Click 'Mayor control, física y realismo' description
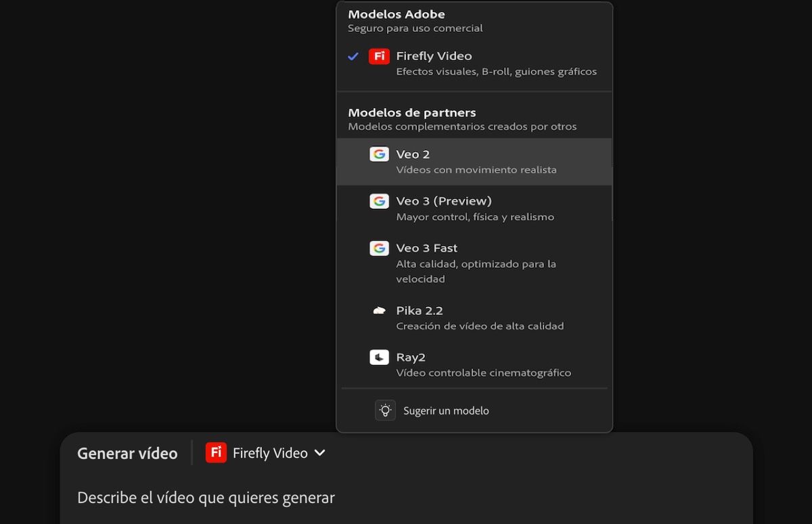The image size is (812, 524). coord(475,217)
